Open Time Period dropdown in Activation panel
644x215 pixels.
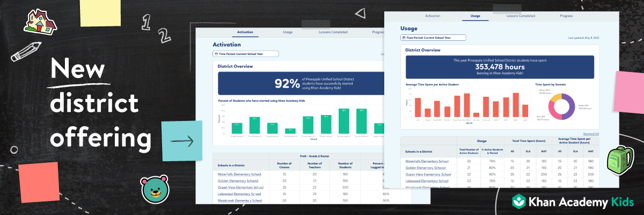point(246,54)
